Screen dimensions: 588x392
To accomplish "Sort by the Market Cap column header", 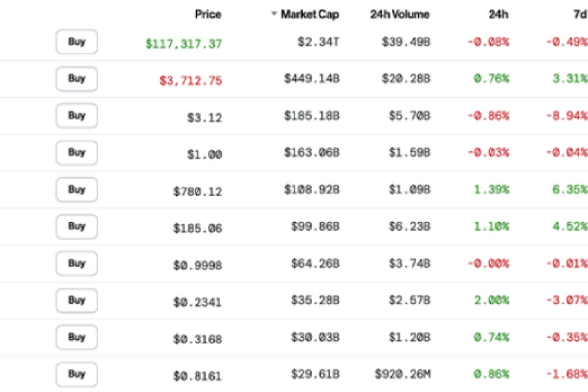I will pos(310,14).
